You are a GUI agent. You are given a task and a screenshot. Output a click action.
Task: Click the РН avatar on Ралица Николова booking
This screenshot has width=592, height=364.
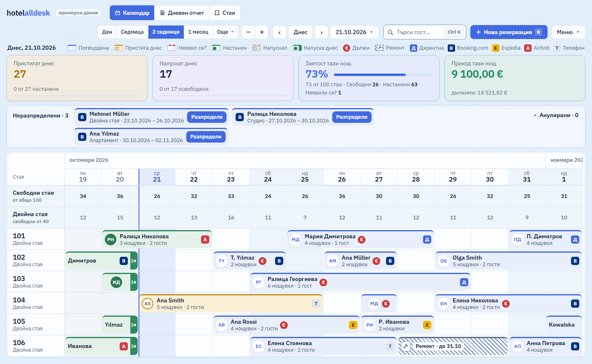pos(111,240)
